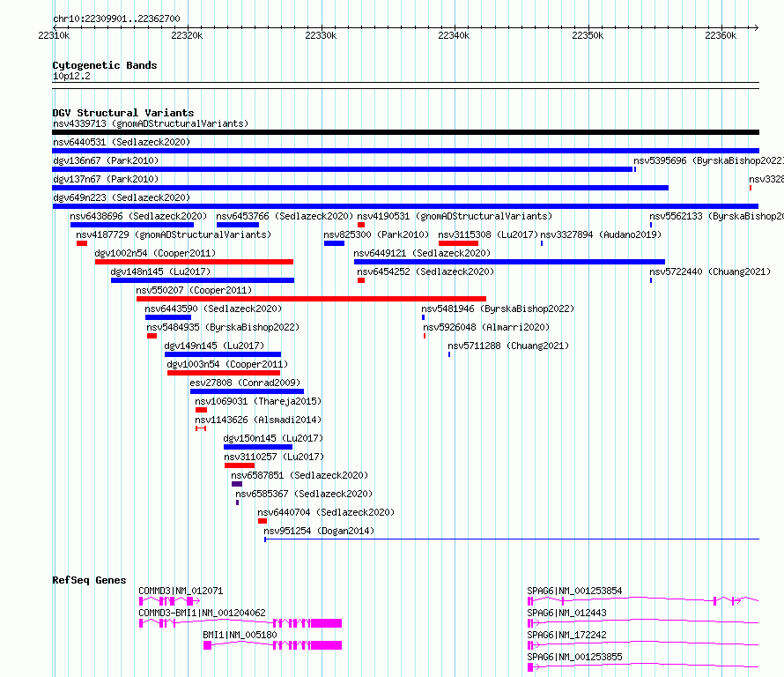Open nsv4190531 gnomAD variant label

tap(455, 216)
